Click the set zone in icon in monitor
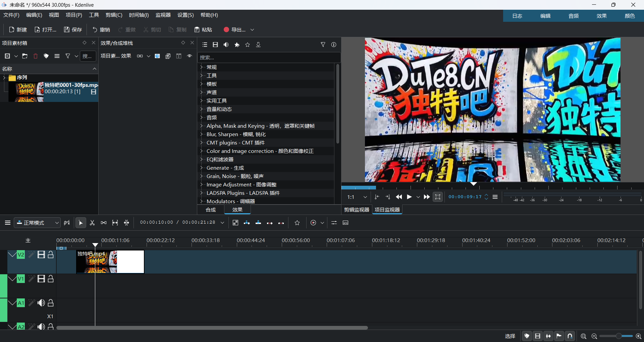This screenshot has height=342, width=644. 377,197
